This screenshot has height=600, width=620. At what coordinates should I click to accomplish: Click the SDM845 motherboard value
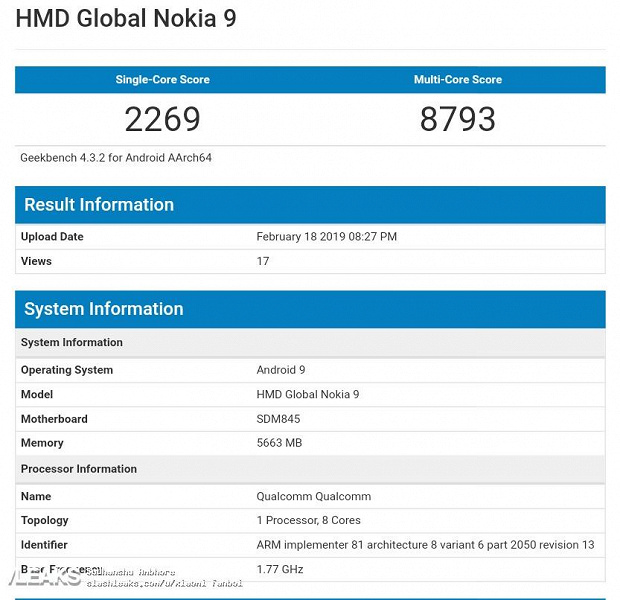[x=278, y=419]
